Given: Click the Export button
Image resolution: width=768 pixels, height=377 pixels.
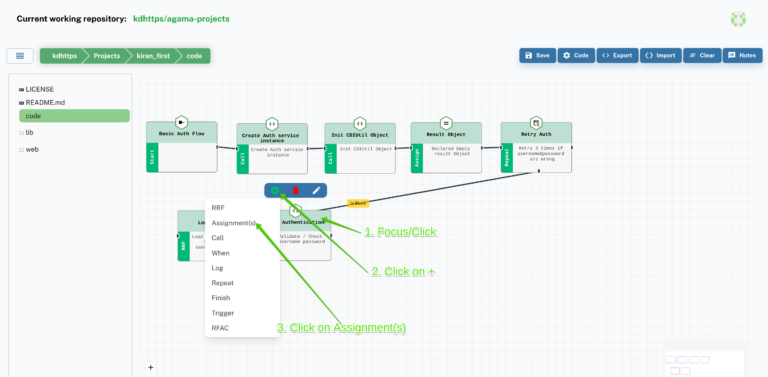Looking at the screenshot, I should point(617,55).
